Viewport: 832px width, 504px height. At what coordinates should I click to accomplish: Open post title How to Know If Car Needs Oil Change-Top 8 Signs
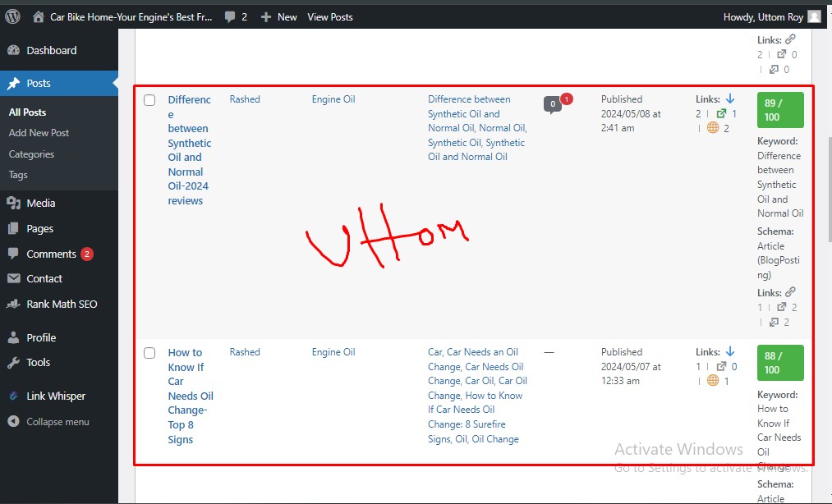[191, 396]
